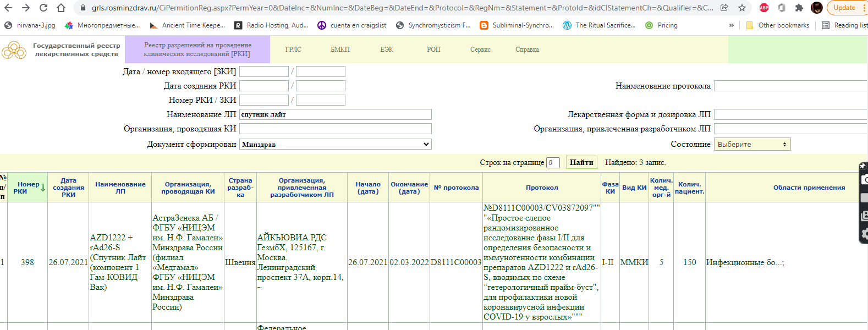Open the Ancient Time Keepe... bookmark
This screenshot has width=868, height=330.
point(188,25)
